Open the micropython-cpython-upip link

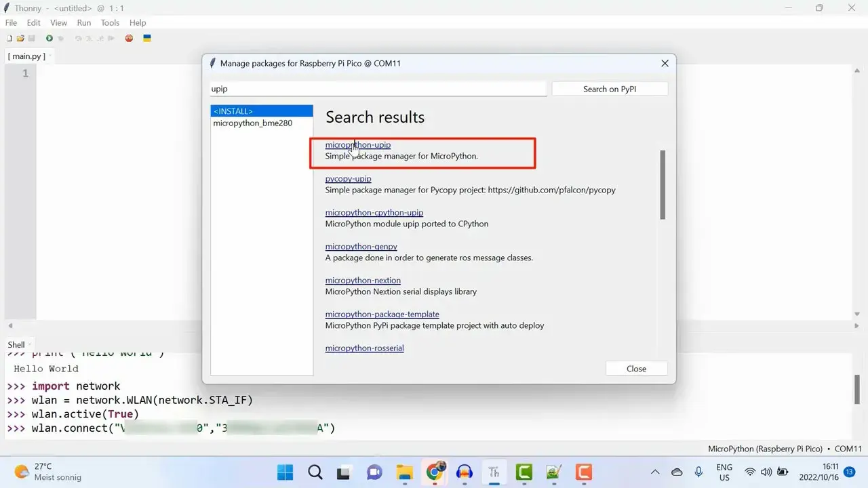pos(374,213)
